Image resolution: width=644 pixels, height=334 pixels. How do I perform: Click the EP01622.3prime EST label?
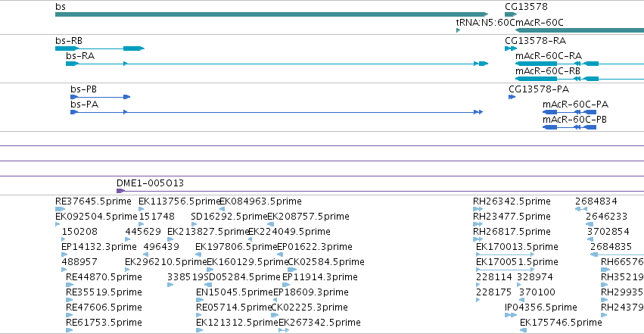(x=315, y=247)
